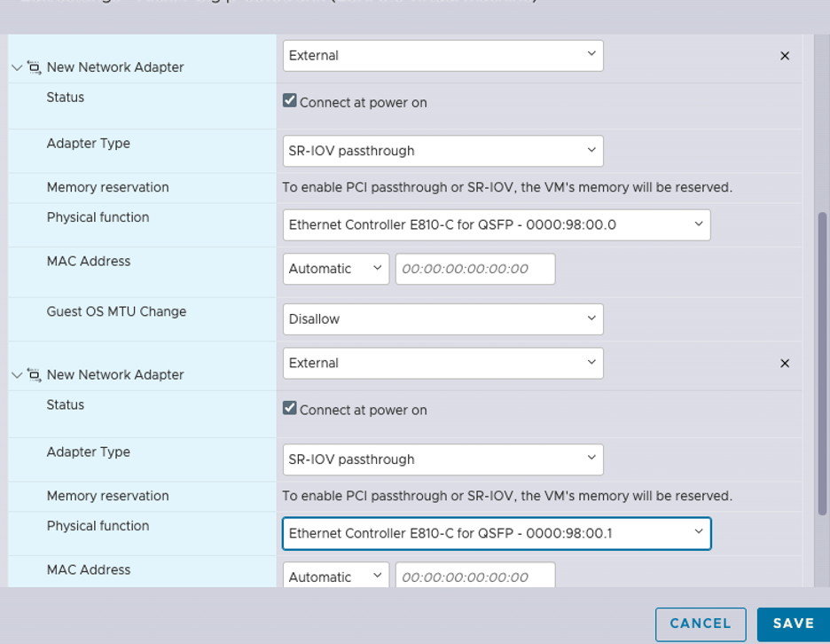Viewport: 830px width, 644px height.
Task: Click second adapter's MAC address input field
Action: (475, 575)
